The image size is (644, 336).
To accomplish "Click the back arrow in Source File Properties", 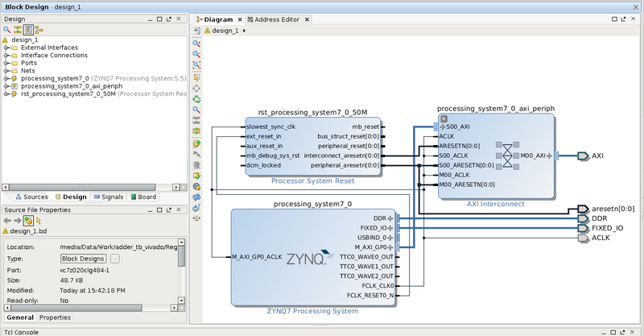I will point(7,220).
